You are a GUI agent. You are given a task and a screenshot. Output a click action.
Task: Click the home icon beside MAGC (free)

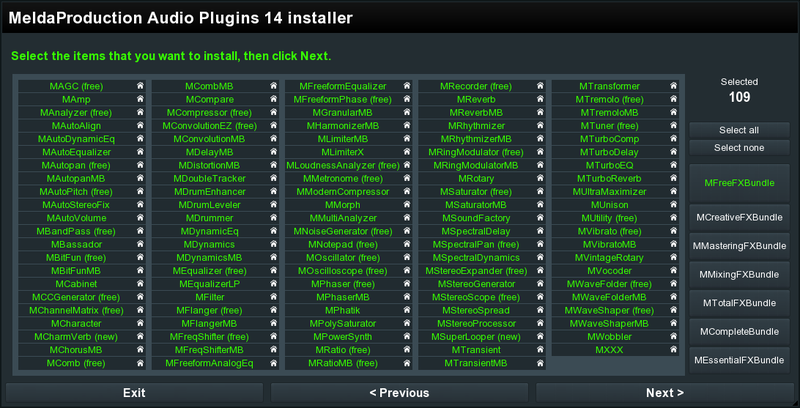click(x=140, y=86)
